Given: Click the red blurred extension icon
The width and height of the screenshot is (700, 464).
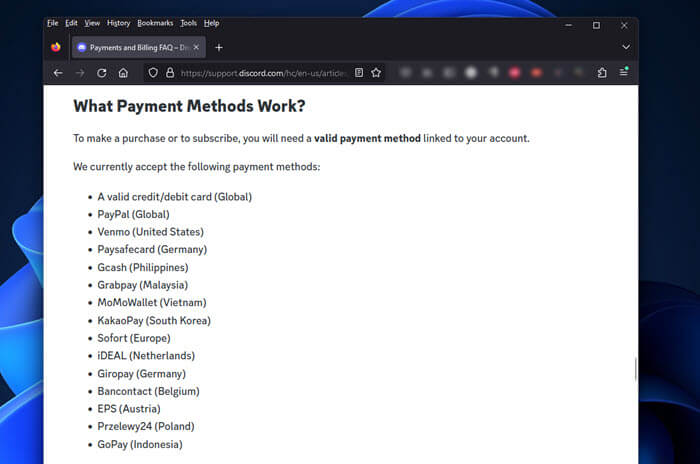Looking at the screenshot, I should point(514,72).
